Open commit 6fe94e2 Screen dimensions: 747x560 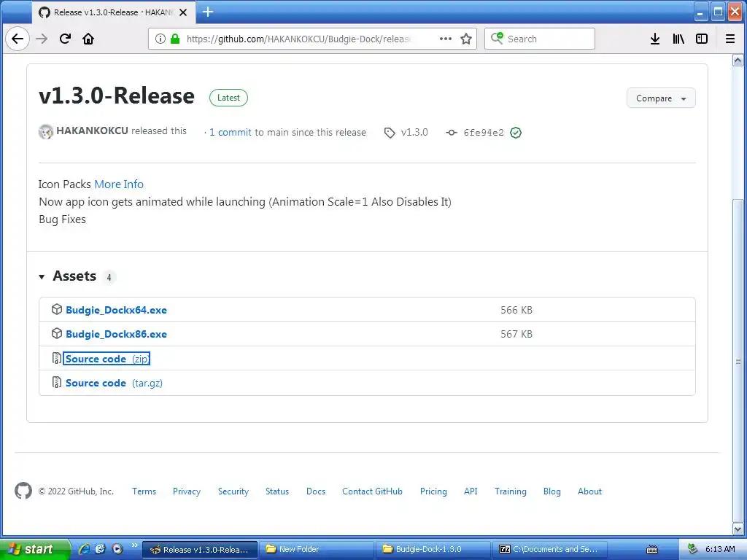click(x=484, y=133)
